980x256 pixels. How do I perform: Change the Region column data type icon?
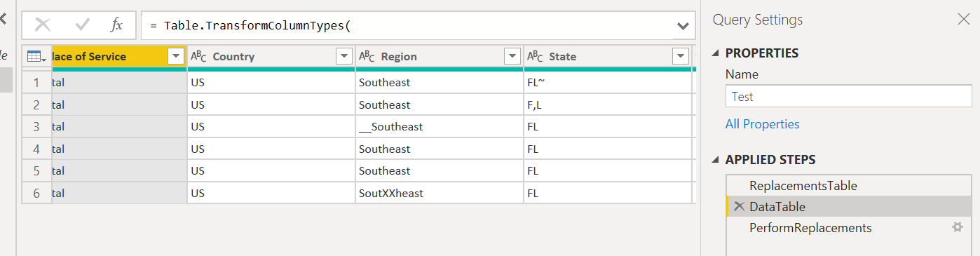click(x=367, y=57)
